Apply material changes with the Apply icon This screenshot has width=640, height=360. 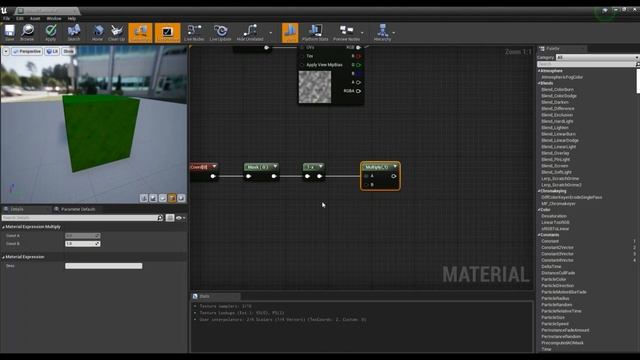tap(51, 32)
